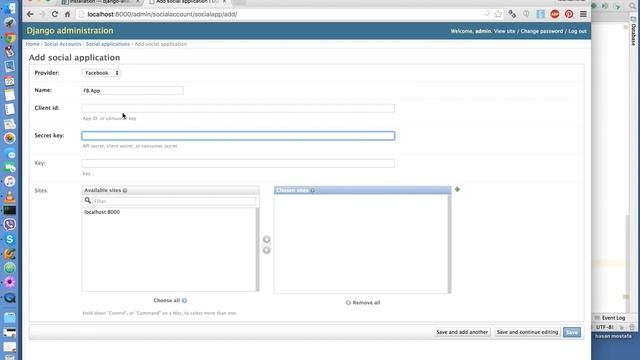Viewport: 640px width, 360px height.
Task: Click the Available sites list scrollbar
Action: (257, 249)
